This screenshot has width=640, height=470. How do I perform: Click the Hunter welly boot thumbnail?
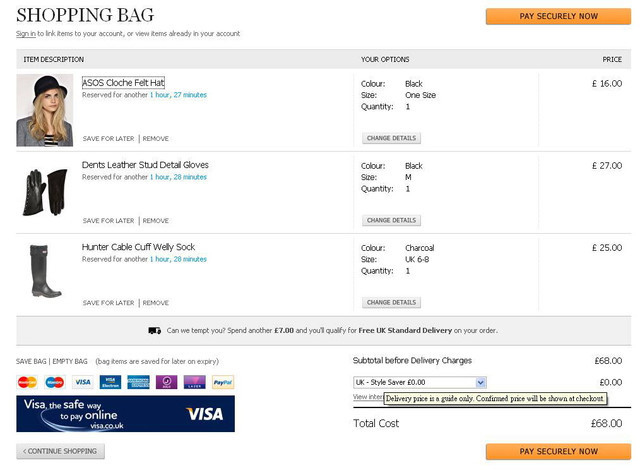click(x=44, y=271)
